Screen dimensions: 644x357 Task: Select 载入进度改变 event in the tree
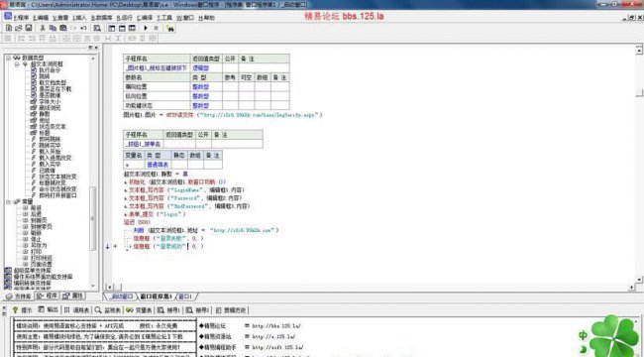pyautogui.click(x=55, y=158)
